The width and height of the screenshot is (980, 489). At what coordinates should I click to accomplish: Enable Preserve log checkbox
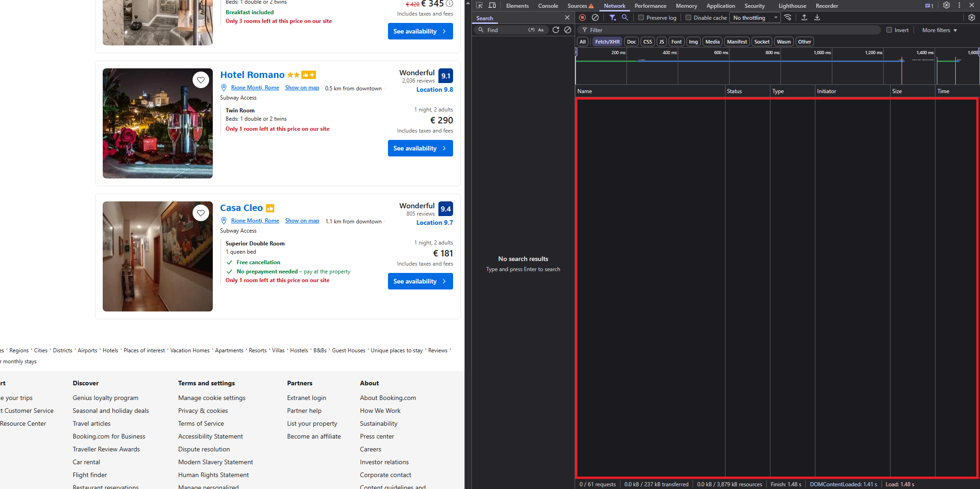point(642,18)
